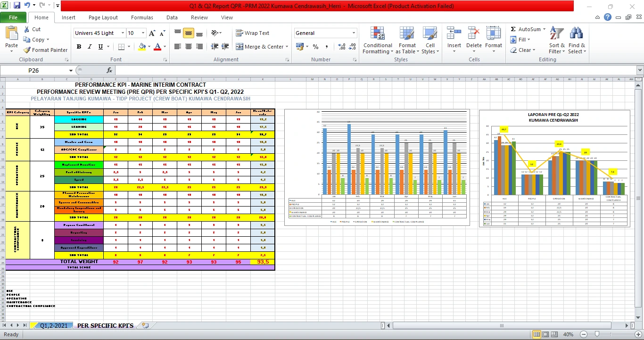Open the Number Format dropdown
Screen dimensions: 644x340
pyautogui.click(x=354, y=33)
